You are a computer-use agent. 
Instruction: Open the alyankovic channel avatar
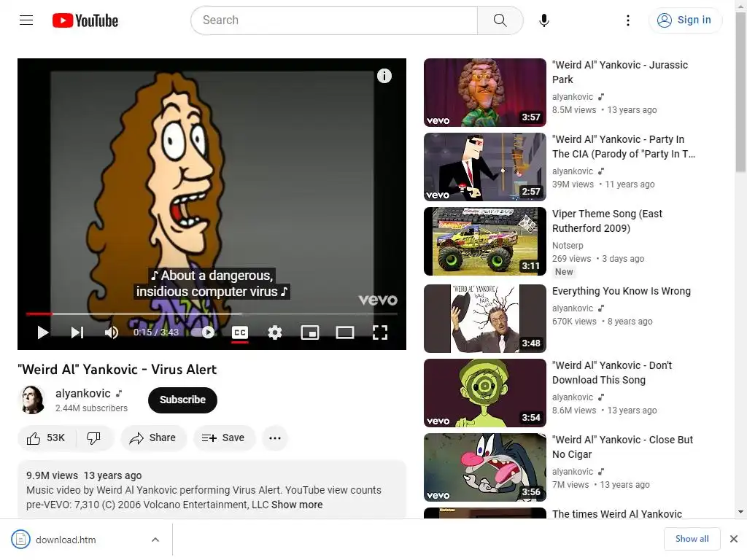(x=32, y=400)
